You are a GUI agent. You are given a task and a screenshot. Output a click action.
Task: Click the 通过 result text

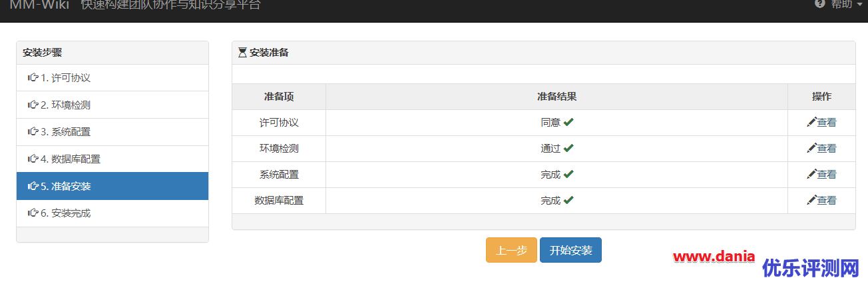[x=550, y=149]
